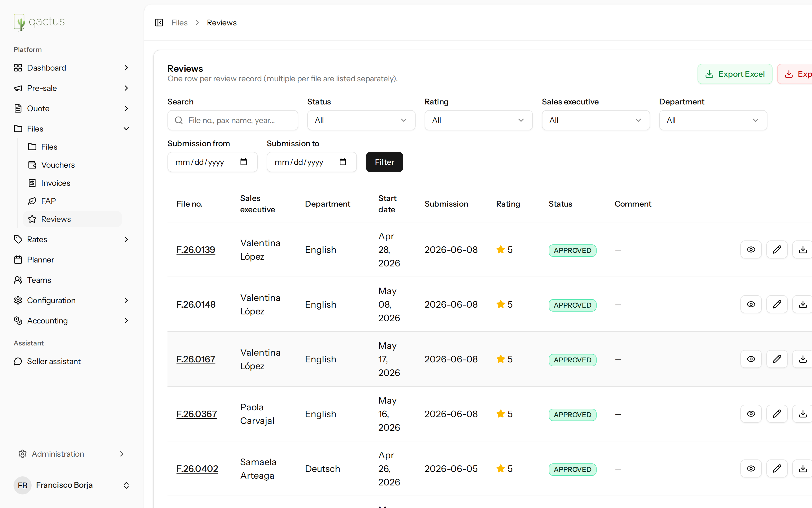The image size is (812, 508).
Task: Click the edit pencil for F.26.0402
Action: [777, 469]
